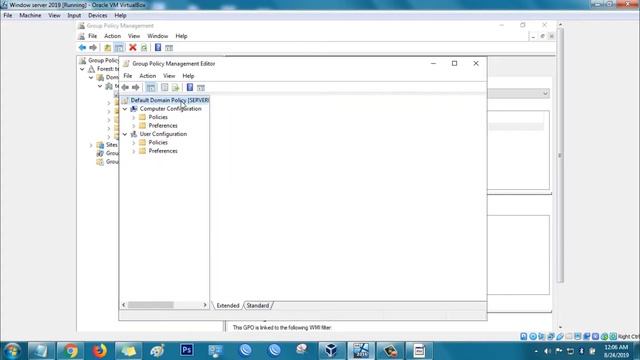Image resolution: width=640 pixels, height=360 pixels.
Task: Click Forward arrow in Group Policy Management toolbar
Action: (93, 48)
